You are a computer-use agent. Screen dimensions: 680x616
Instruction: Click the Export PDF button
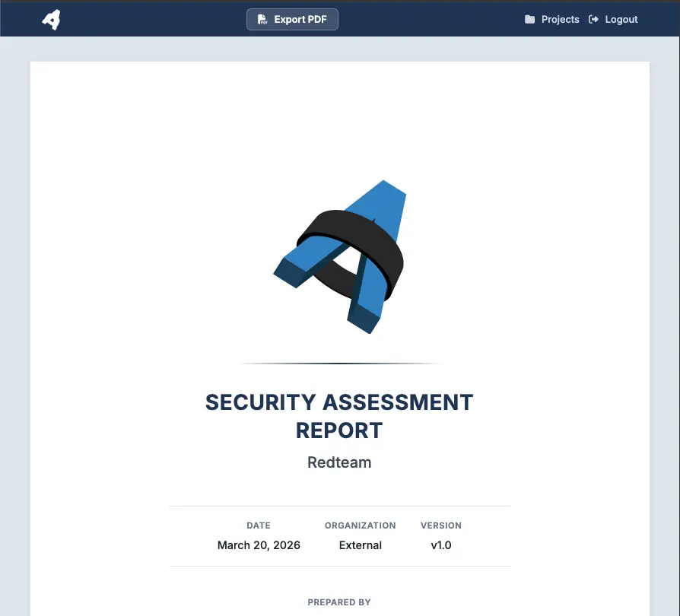coord(292,20)
